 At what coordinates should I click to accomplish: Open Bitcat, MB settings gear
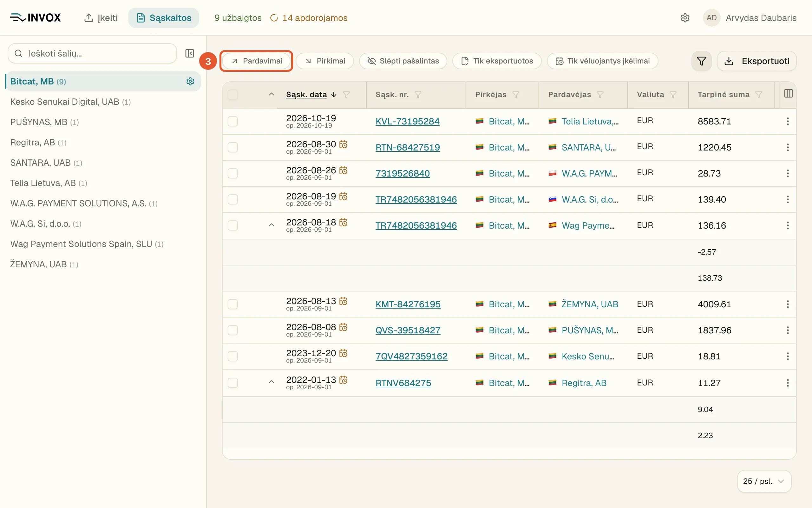(190, 81)
